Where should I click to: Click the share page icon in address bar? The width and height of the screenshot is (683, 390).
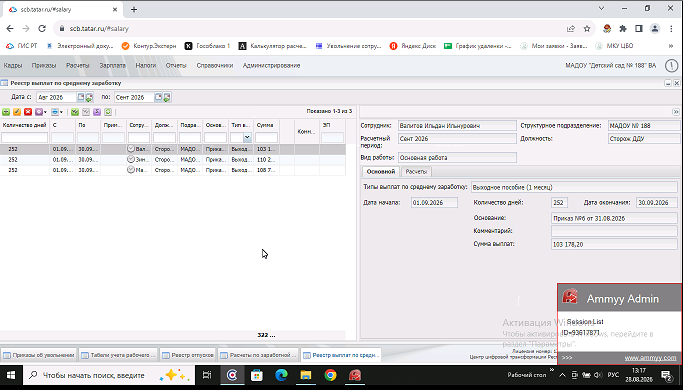[571, 29]
